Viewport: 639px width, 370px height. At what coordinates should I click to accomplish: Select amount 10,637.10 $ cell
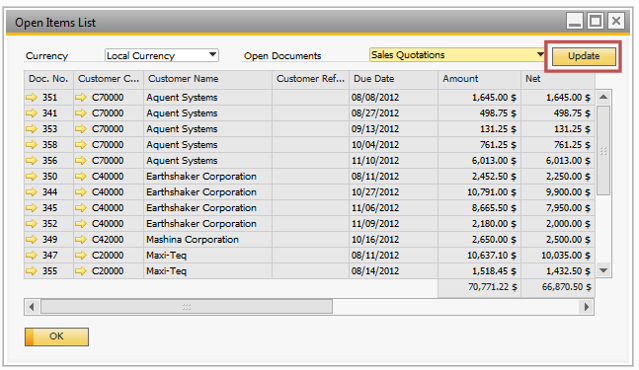pos(479,255)
